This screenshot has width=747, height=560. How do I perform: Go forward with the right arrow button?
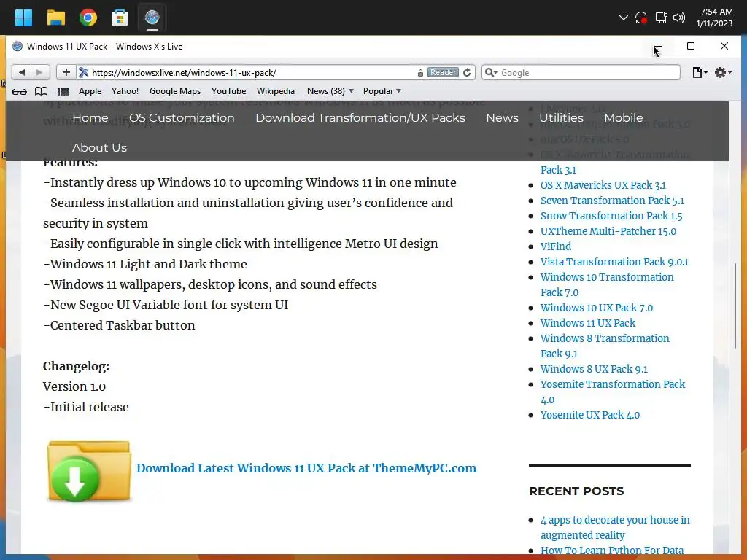pos(40,72)
